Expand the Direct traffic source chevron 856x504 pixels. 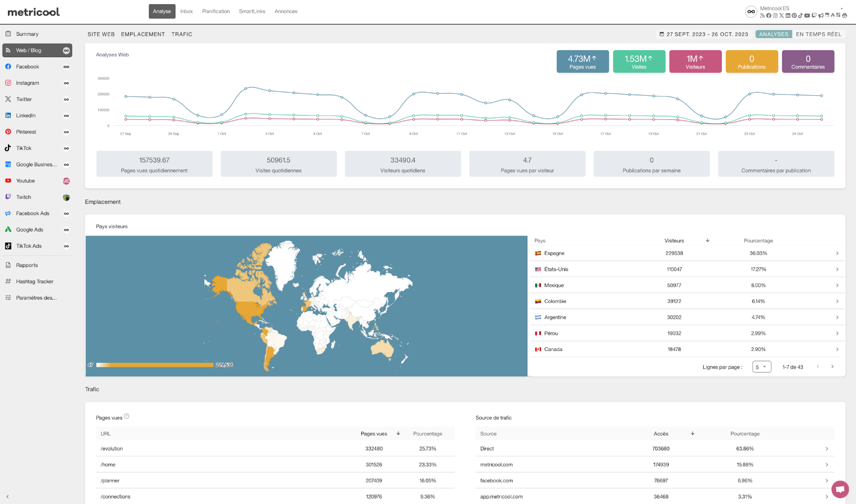pos(827,449)
